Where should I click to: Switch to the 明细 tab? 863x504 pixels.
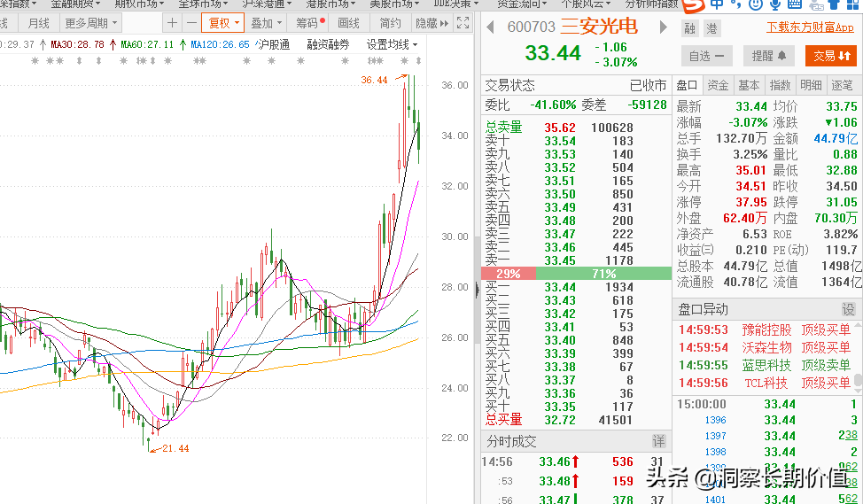pos(811,85)
